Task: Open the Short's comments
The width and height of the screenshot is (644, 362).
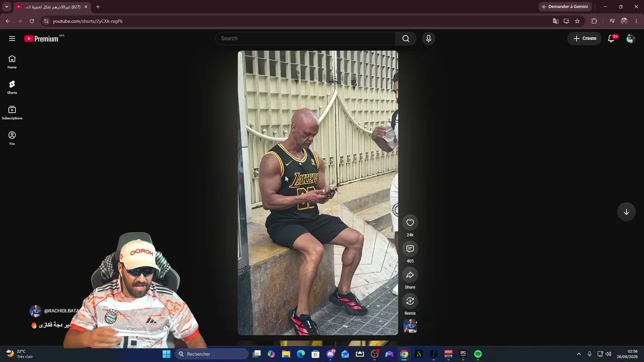Action: point(410,249)
